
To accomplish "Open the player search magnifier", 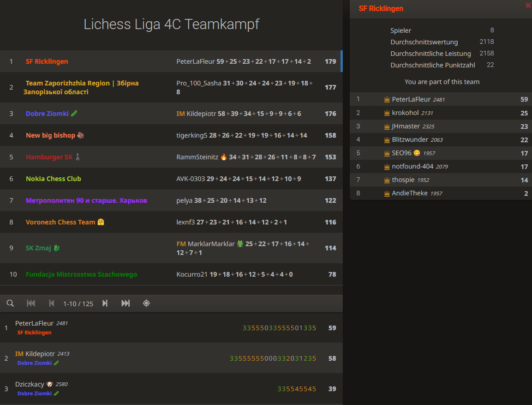I will pos(10,303).
